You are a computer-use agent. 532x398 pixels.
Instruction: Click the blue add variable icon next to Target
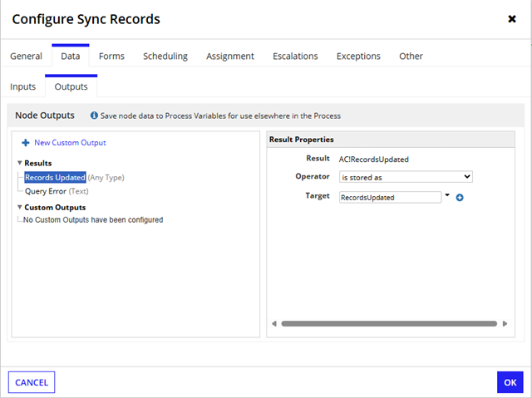click(x=460, y=198)
